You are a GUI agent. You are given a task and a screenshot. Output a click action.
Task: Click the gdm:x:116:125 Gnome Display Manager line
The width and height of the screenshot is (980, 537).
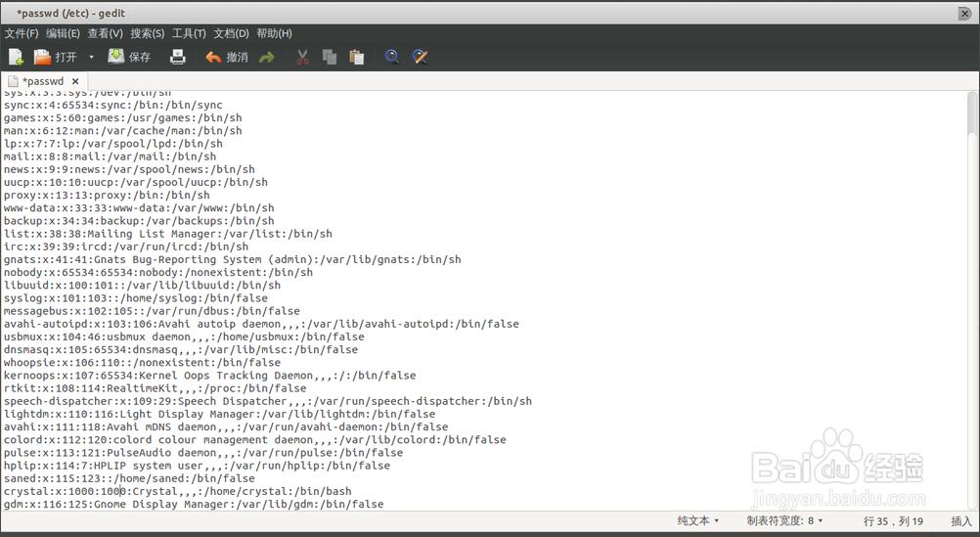coord(194,504)
